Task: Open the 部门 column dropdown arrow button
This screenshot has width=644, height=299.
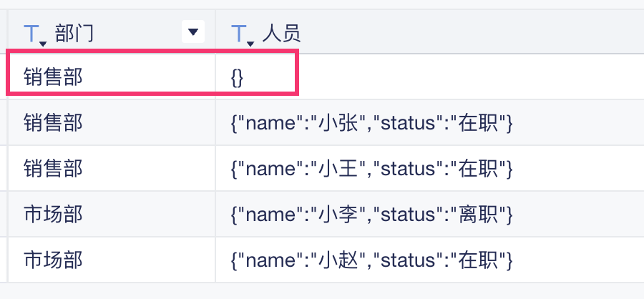Action: pyautogui.click(x=192, y=31)
